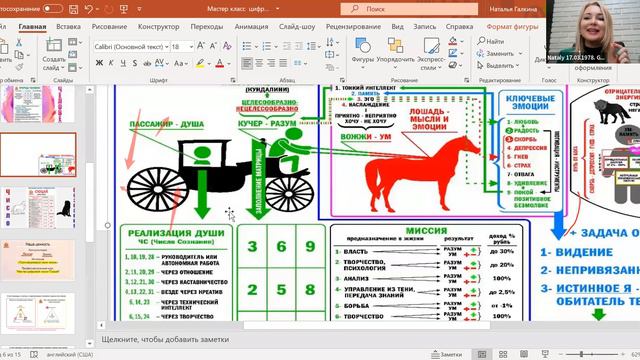Open numbered list options dropdown
Image resolution: width=640 pixels, height=360 pixels.
pyautogui.click(x=276, y=47)
